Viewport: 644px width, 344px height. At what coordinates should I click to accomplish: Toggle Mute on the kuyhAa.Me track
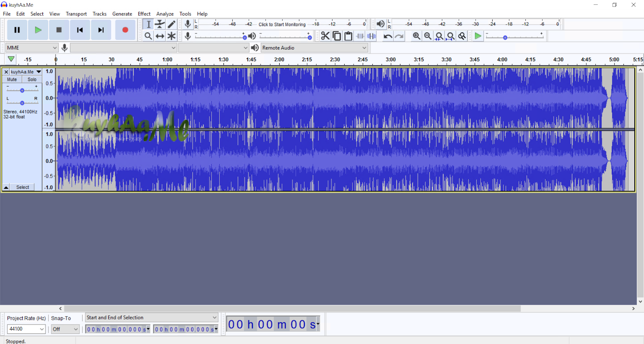(12, 79)
